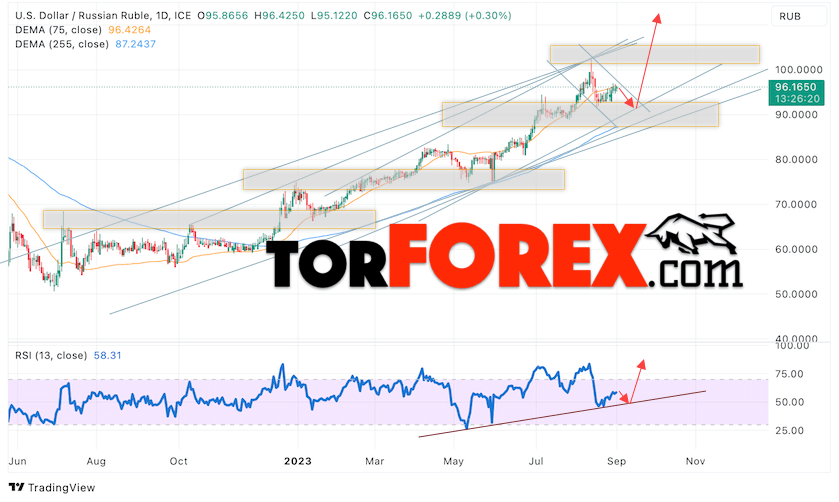Click the RSI 50.00 axis label

coord(790,402)
